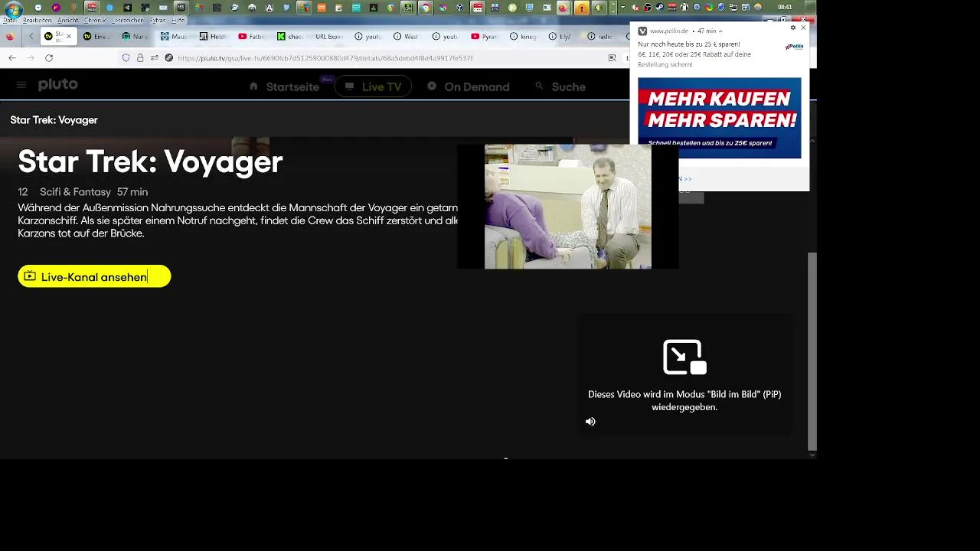Viewport: 980px width, 551px height.
Task: Toggle reader view icon in address bar
Action: pos(612,58)
